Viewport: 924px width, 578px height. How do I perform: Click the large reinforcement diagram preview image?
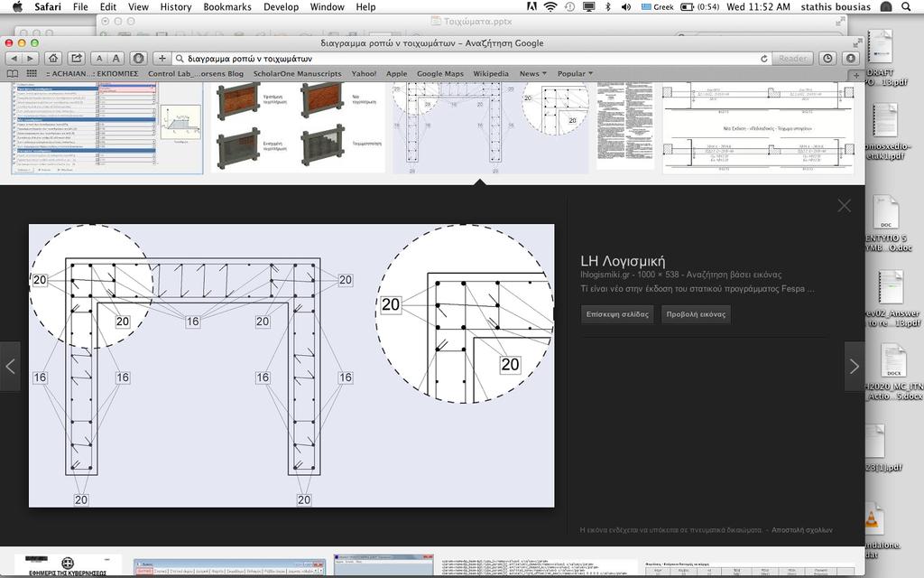pyautogui.click(x=291, y=366)
